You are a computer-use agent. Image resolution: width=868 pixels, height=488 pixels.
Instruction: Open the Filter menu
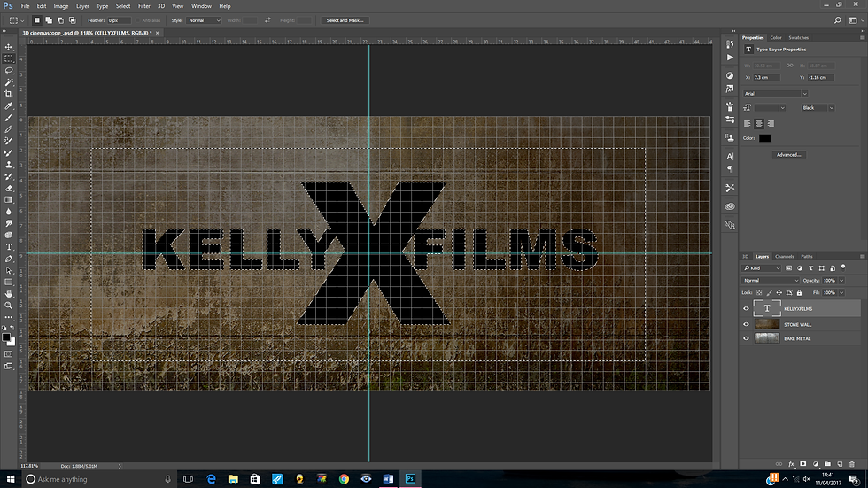tap(143, 6)
